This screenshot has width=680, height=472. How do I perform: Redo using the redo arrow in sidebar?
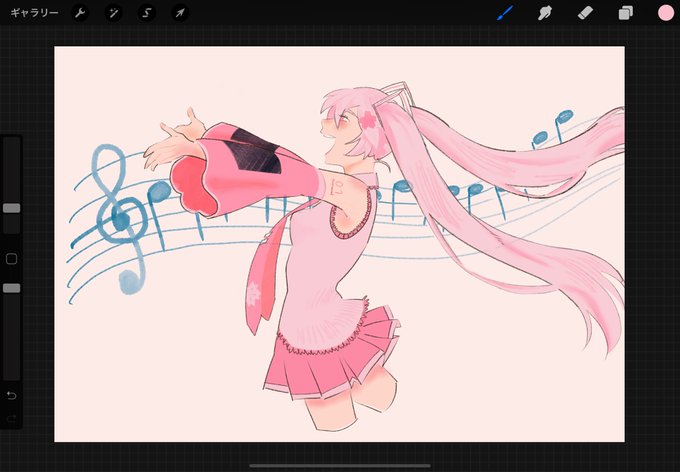point(12,418)
